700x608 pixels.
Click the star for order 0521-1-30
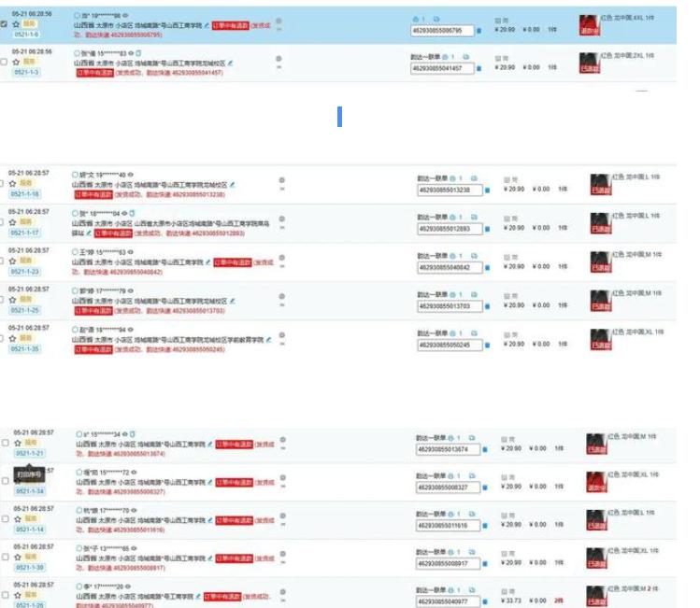click(x=18, y=557)
